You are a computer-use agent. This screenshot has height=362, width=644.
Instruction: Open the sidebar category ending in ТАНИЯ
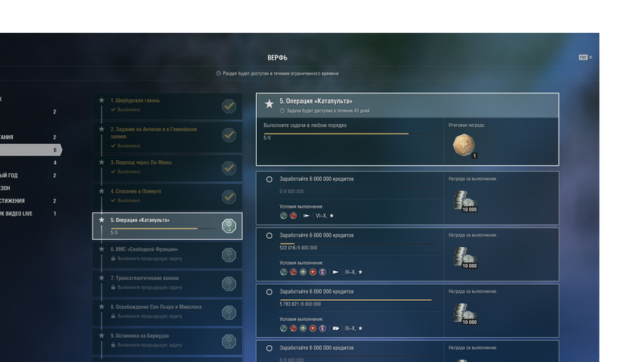pyautogui.click(x=29, y=137)
